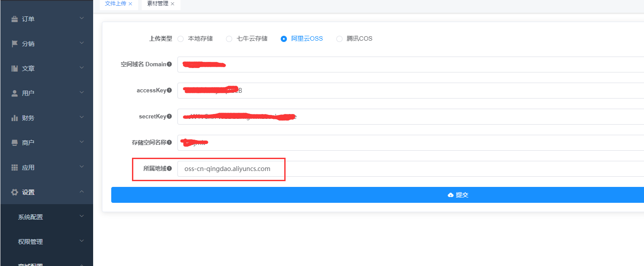The height and width of the screenshot is (266, 644).
Task: Click the info icon next to 存储空间名称
Action: click(x=169, y=143)
